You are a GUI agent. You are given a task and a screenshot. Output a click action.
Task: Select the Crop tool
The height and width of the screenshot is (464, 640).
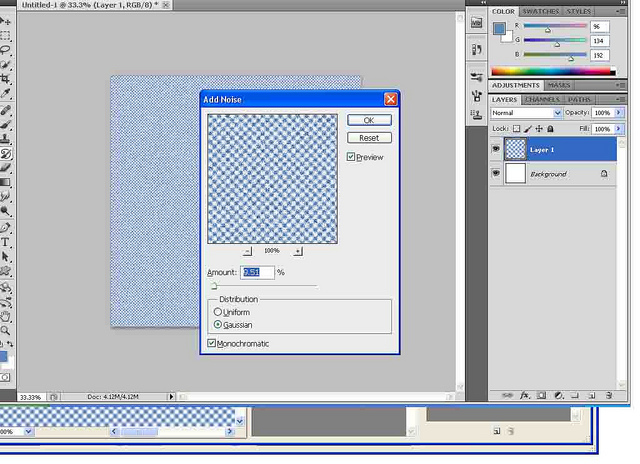6,78
